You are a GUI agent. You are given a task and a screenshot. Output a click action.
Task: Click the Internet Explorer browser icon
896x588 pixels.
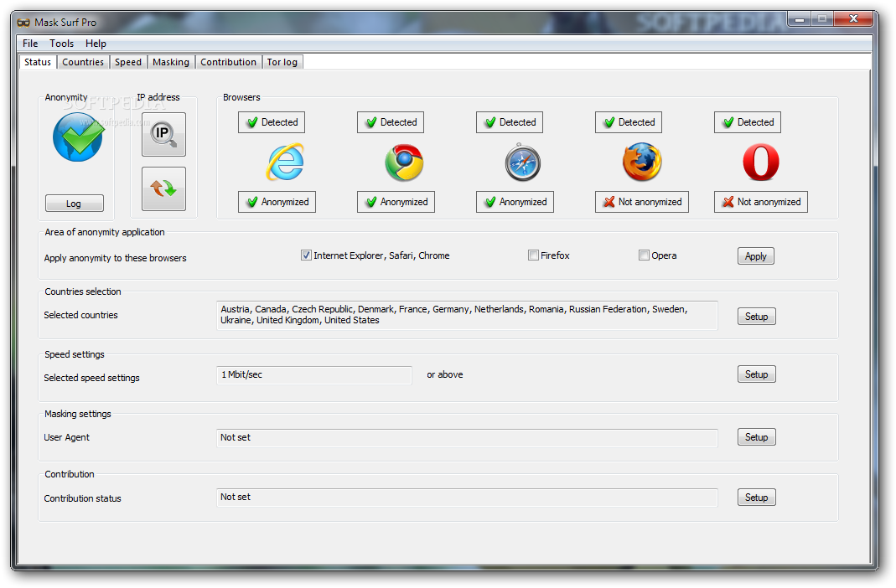point(285,162)
